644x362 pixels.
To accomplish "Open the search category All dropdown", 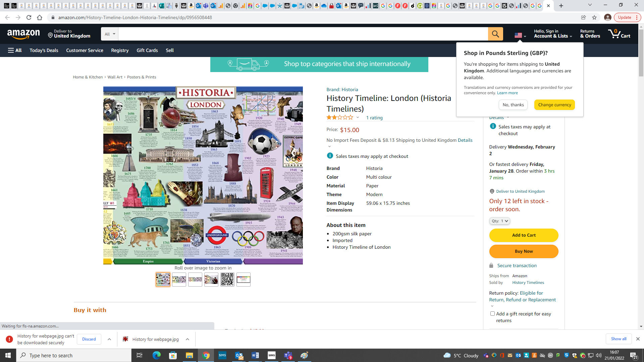I will [110, 34].
